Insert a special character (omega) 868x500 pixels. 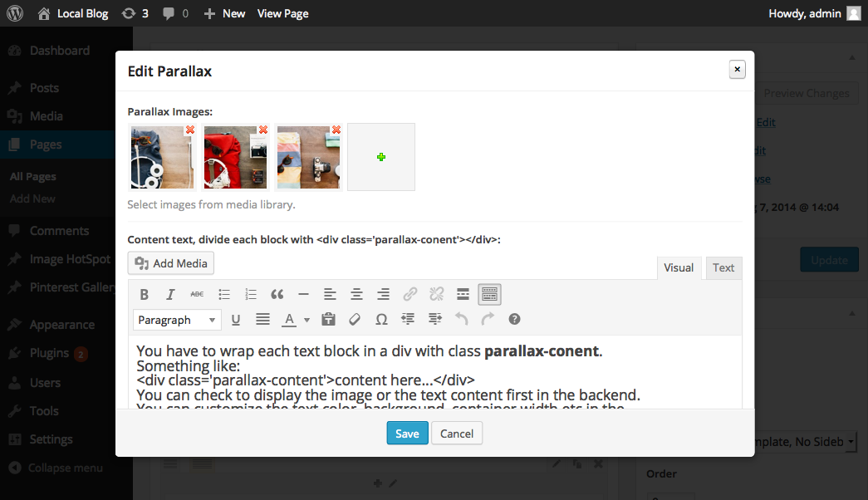pyautogui.click(x=381, y=319)
